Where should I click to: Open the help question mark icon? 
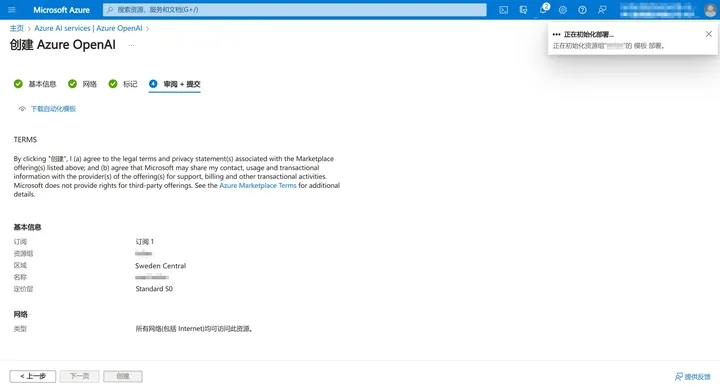pyautogui.click(x=582, y=10)
